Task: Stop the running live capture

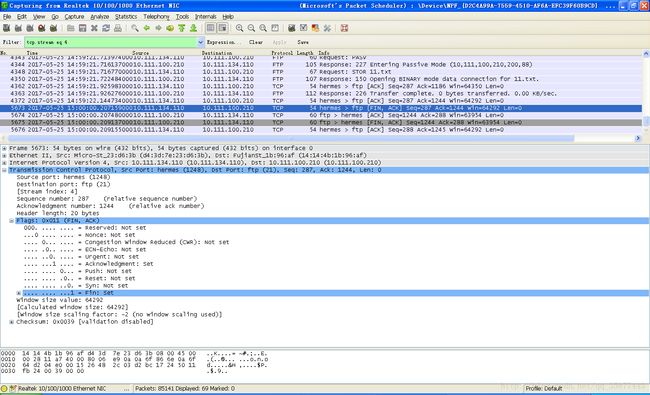Action: point(41,28)
